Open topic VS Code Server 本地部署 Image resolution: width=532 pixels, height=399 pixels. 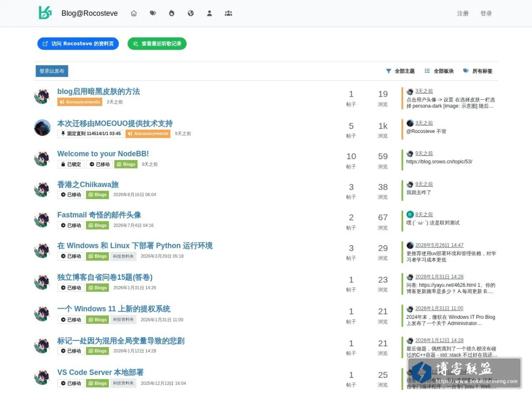(x=100, y=372)
